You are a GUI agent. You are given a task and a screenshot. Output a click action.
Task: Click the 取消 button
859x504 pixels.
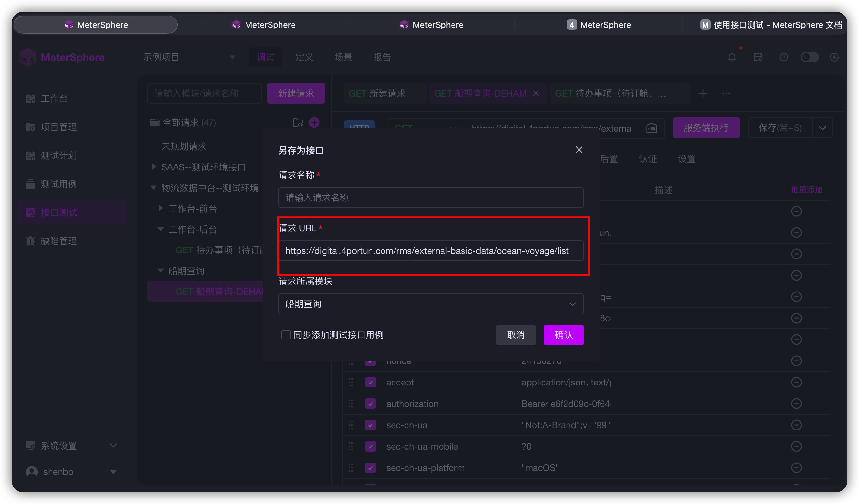pyautogui.click(x=515, y=335)
